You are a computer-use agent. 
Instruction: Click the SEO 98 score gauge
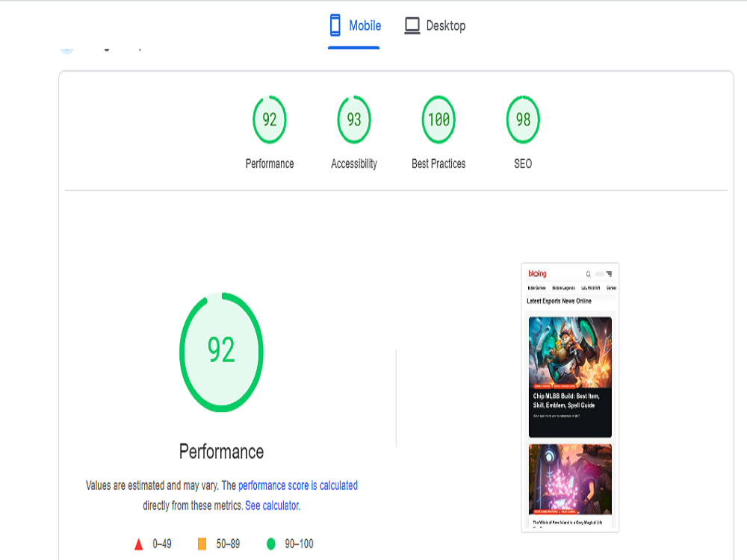tap(522, 118)
